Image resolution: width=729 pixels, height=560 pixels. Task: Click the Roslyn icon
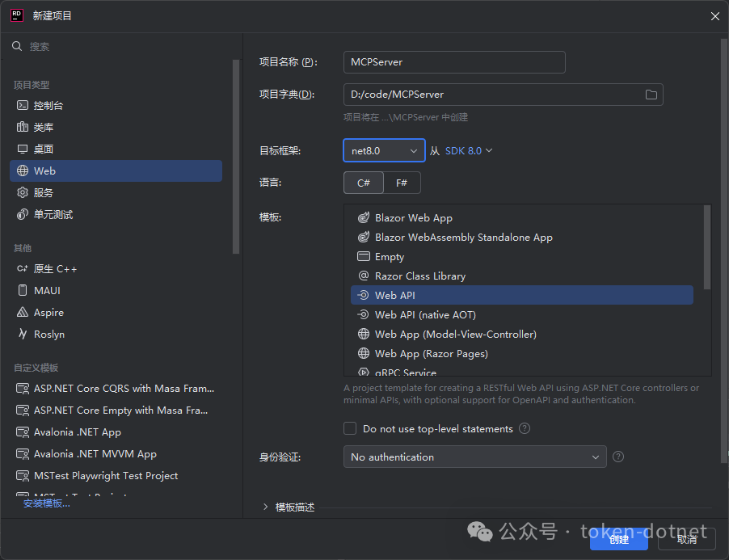pos(23,334)
